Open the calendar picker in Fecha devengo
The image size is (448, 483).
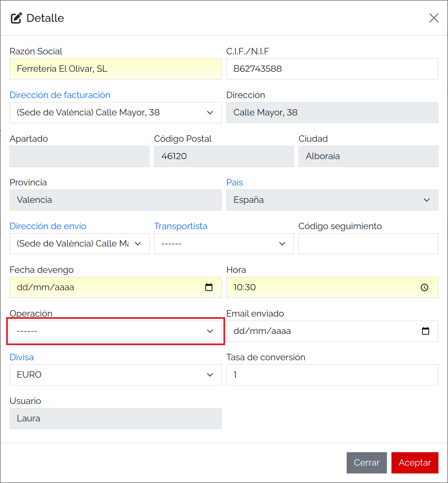(x=209, y=287)
